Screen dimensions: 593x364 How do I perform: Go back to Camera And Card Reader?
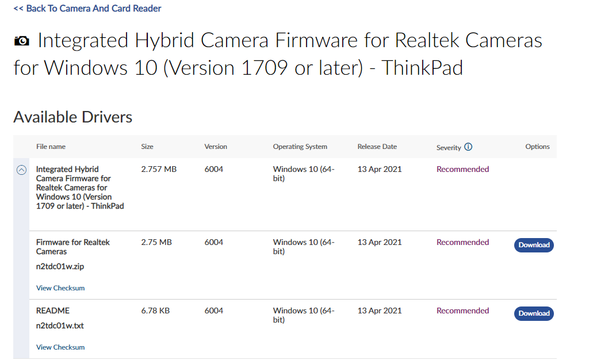coord(87,8)
